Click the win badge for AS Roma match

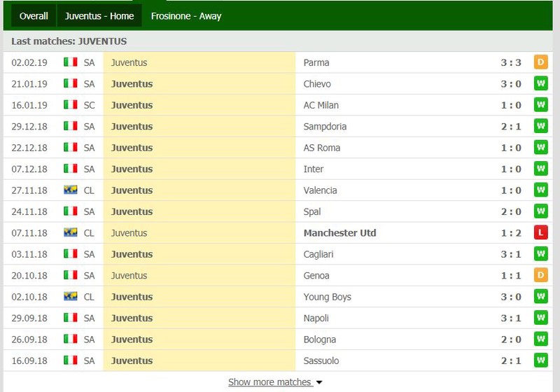pyautogui.click(x=540, y=148)
